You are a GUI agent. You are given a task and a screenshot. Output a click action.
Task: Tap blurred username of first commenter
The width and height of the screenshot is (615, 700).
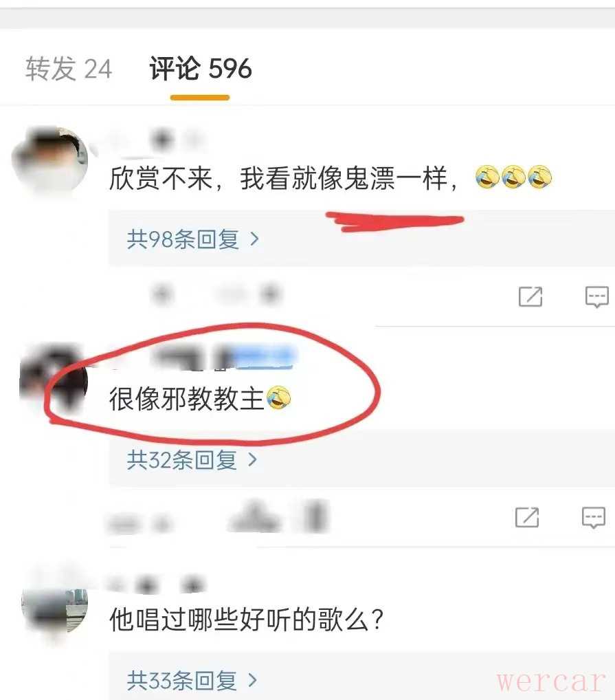[156, 141]
